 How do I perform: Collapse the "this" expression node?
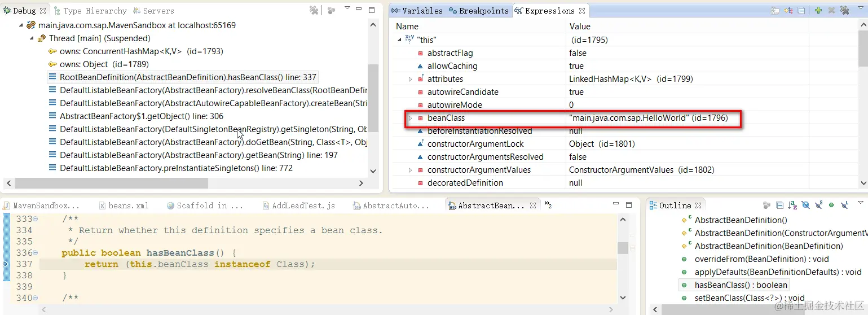pyautogui.click(x=399, y=40)
